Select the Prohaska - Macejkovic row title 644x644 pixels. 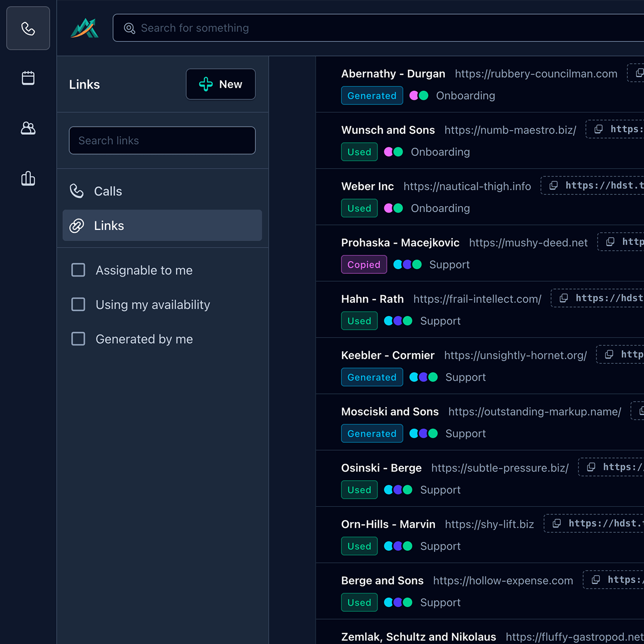[400, 243]
